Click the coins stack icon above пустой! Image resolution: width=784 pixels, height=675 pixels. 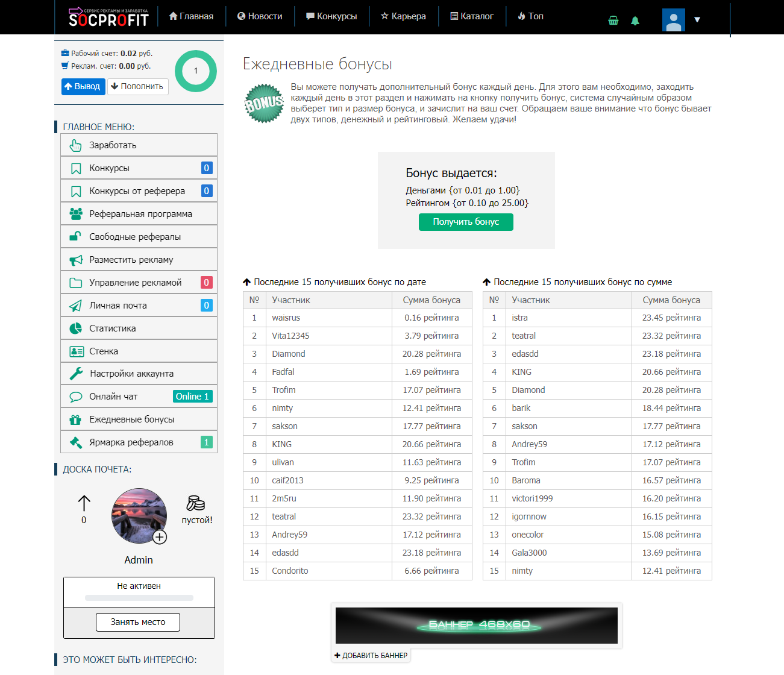coord(196,503)
